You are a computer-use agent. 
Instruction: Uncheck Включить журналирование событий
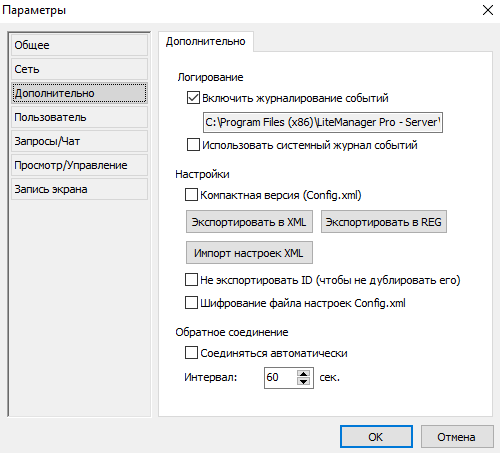193,98
